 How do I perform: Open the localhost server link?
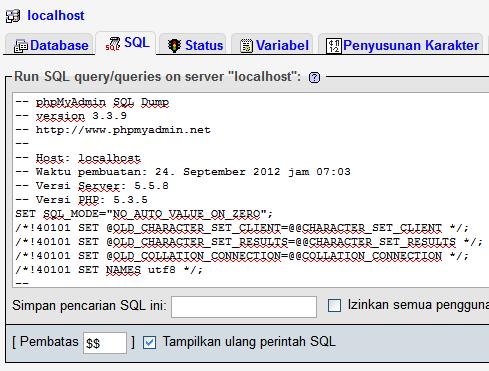pyautogui.click(x=56, y=16)
